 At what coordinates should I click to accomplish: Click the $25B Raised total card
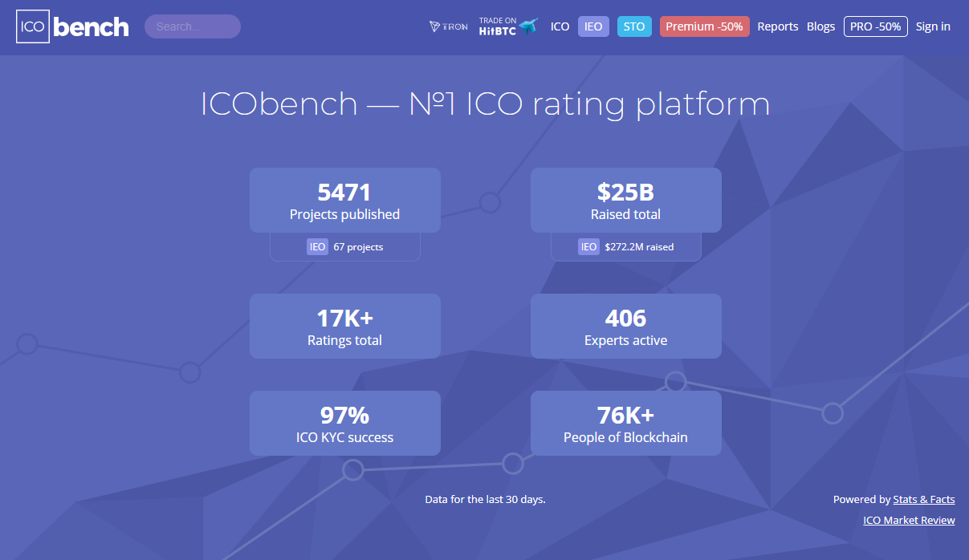coord(625,200)
